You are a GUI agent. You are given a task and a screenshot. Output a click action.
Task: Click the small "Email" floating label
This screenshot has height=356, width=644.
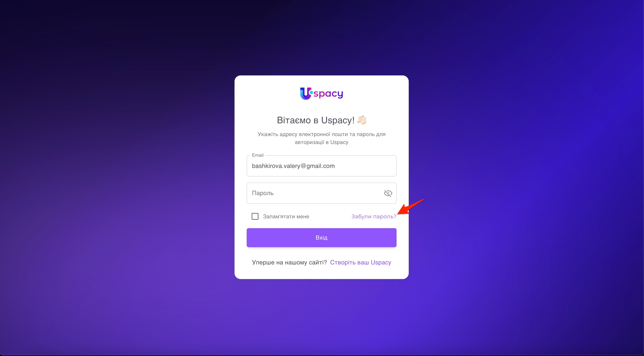point(258,155)
